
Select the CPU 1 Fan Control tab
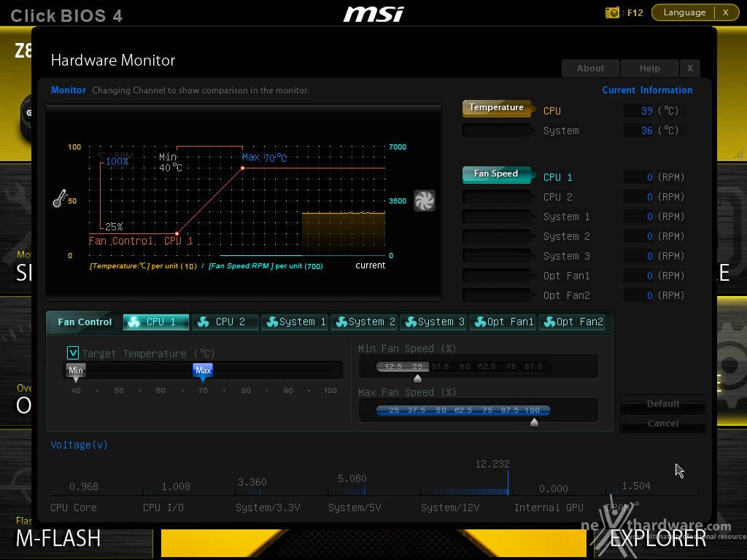point(156,322)
